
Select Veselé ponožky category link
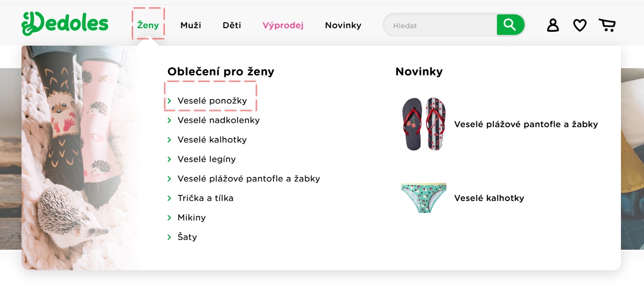click(x=212, y=100)
